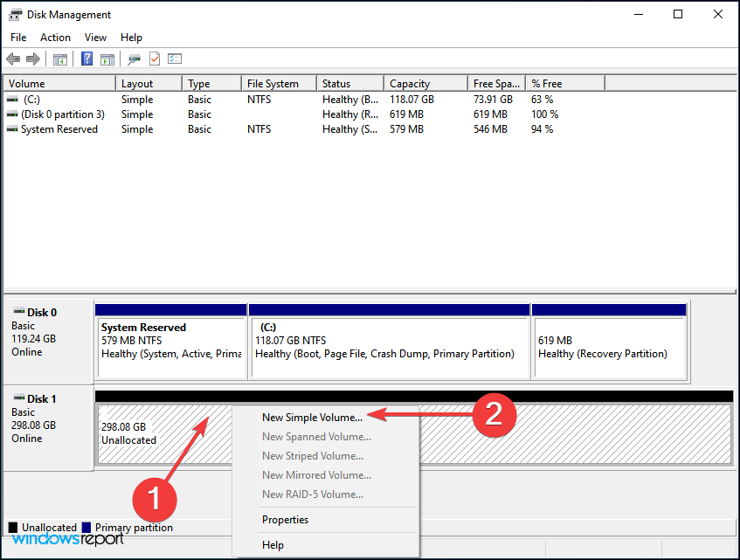The width and height of the screenshot is (740, 560).
Task: Select Properties in the context menu
Action: tap(285, 520)
